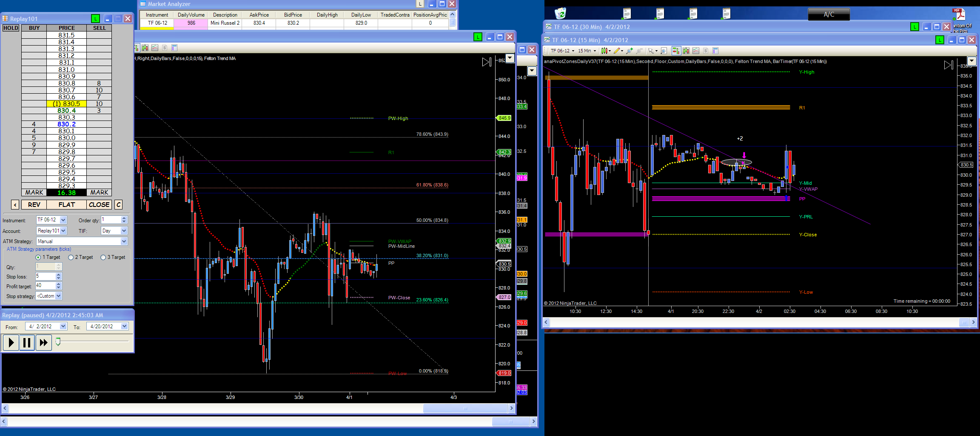Jump to latest bar in 15 Min chart
The width and height of the screenshot is (980, 436).
[948, 65]
